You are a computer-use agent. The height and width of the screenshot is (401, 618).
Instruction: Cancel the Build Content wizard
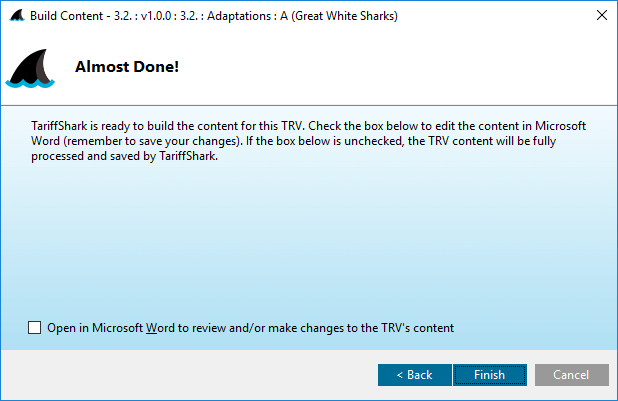(x=571, y=375)
